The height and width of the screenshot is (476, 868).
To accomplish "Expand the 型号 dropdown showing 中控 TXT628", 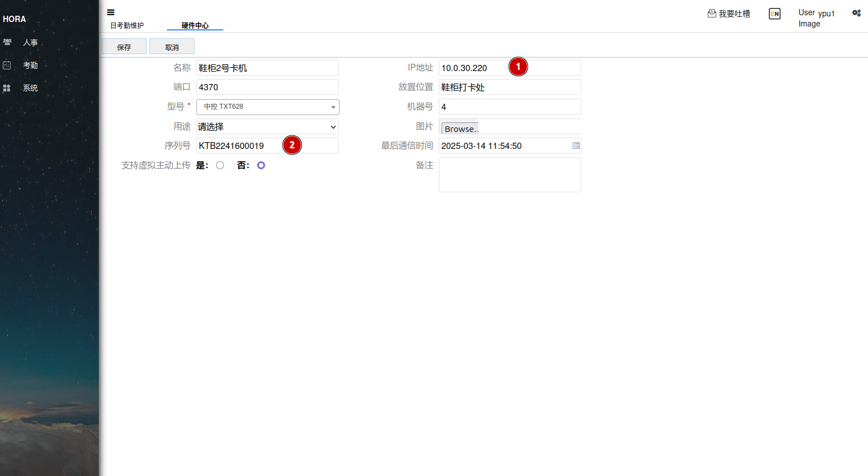I will tap(267, 107).
